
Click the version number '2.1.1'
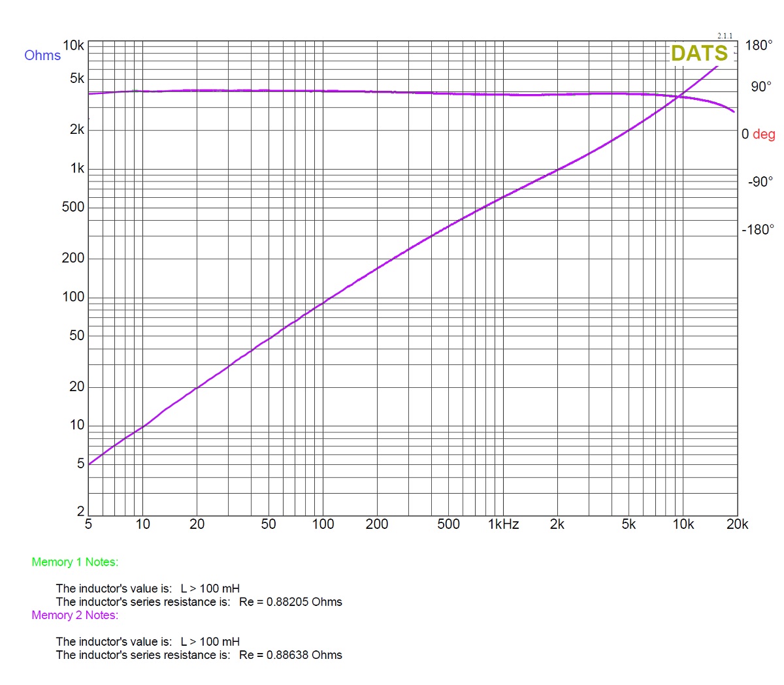pyautogui.click(x=725, y=36)
